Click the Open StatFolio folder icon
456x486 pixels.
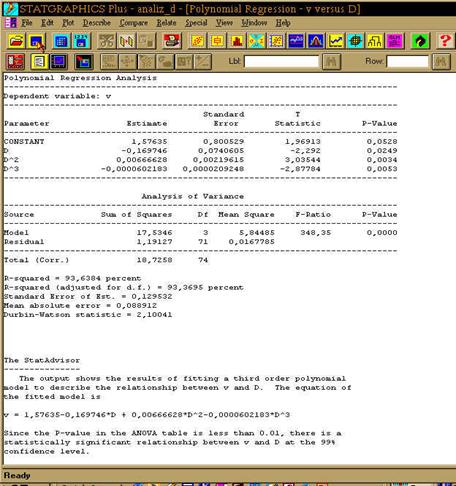[x=16, y=41]
